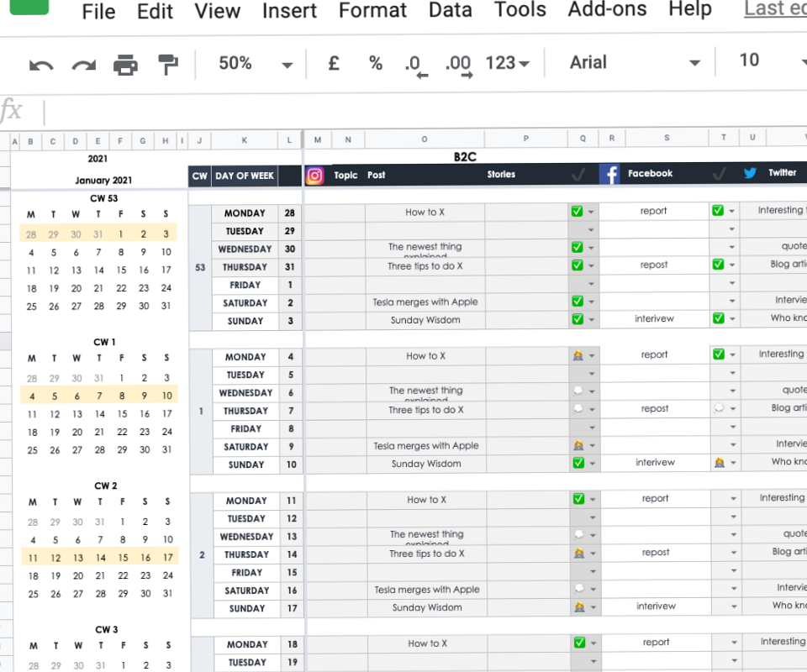Open the 123 number format dropdown

click(505, 63)
